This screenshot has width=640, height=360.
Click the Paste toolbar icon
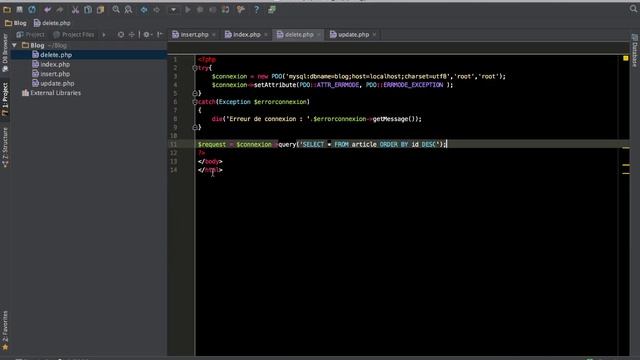tap(100, 9)
